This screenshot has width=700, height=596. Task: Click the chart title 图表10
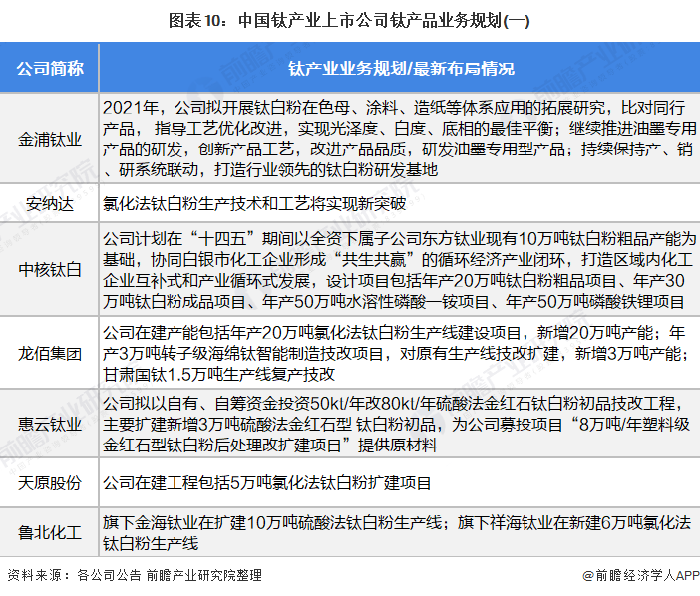[x=350, y=18]
